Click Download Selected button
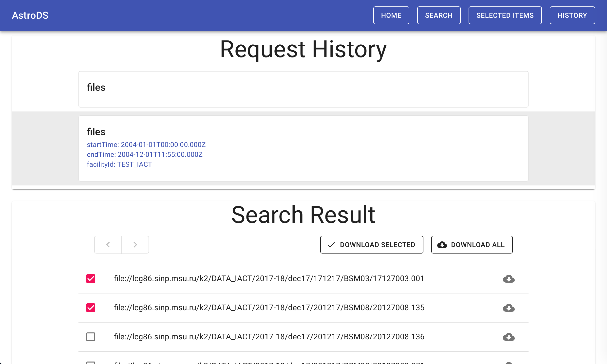607x364 pixels. (372, 245)
